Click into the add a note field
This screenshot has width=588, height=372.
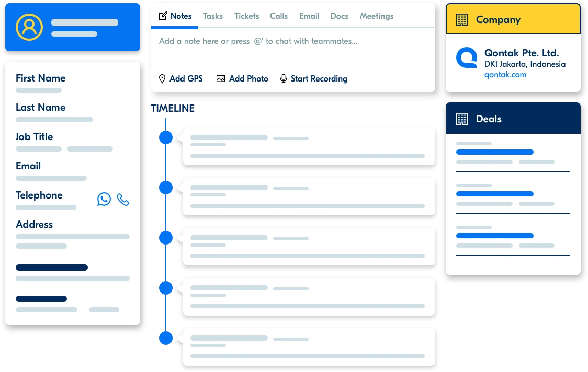coord(258,41)
